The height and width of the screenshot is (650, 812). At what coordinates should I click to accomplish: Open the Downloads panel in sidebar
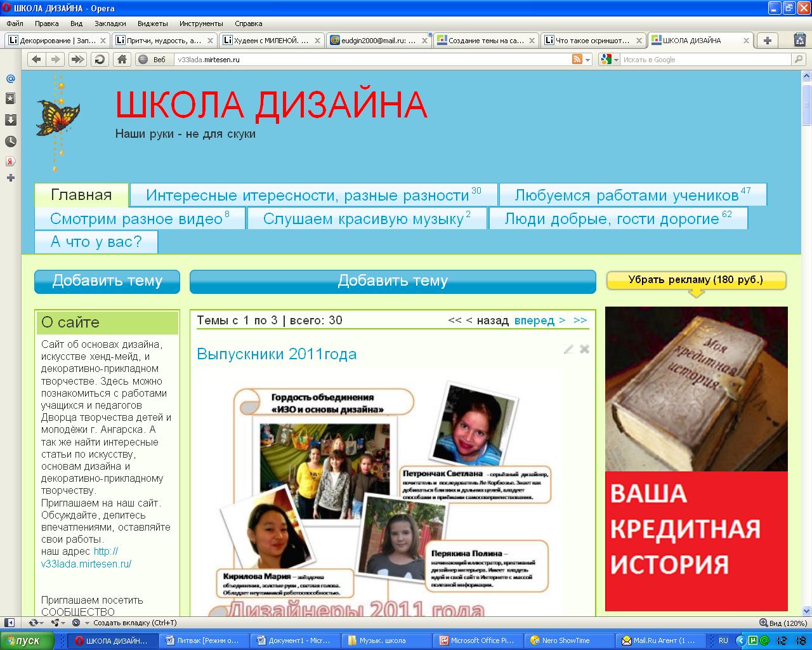[x=10, y=120]
